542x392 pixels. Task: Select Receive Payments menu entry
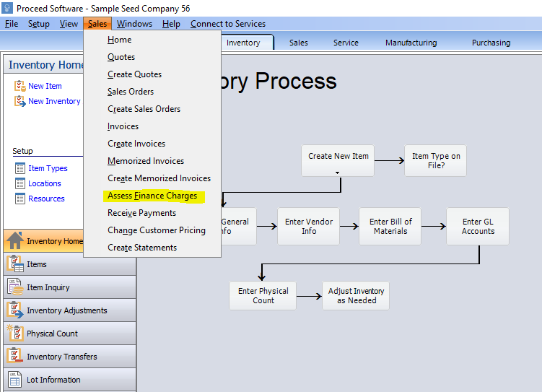tap(152, 213)
